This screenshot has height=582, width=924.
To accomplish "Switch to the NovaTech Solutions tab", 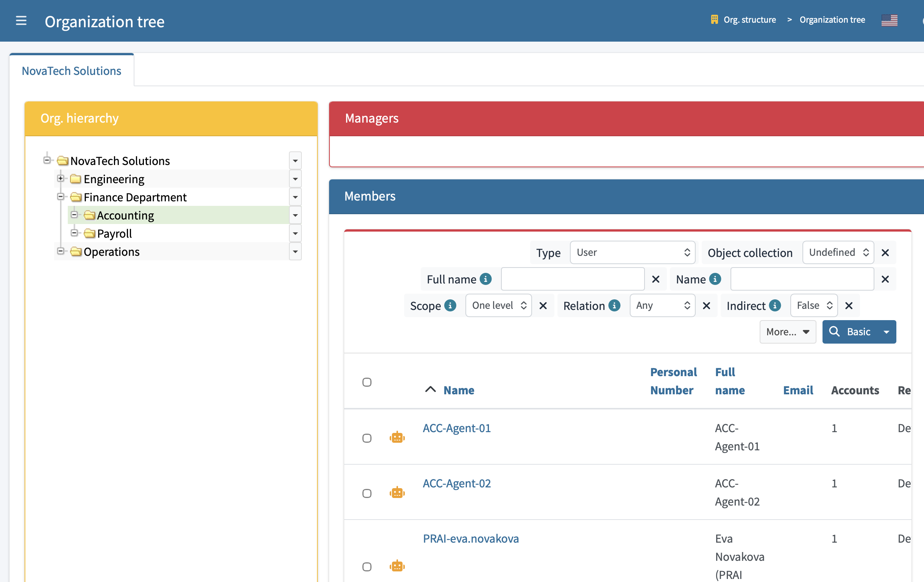I will click(71, 70).
